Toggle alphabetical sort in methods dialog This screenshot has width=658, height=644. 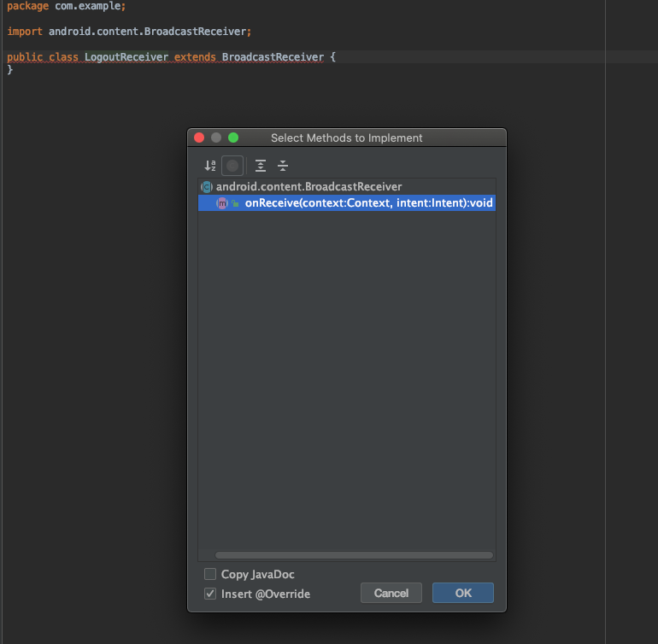(x=210, y=166)
